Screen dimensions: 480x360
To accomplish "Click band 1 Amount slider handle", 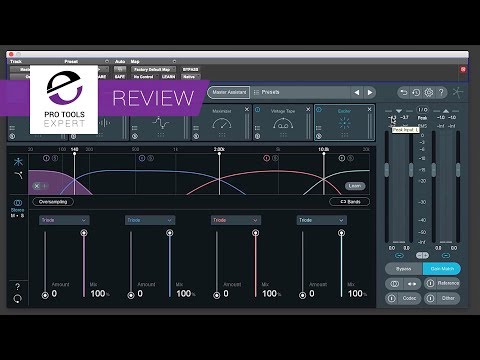I will click(45, 295).
